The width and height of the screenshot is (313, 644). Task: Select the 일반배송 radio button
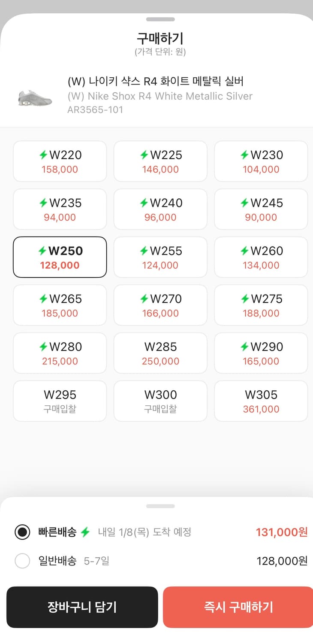click(22, 561)
